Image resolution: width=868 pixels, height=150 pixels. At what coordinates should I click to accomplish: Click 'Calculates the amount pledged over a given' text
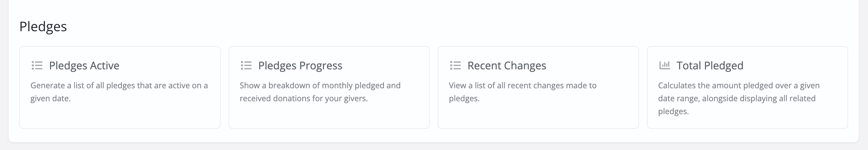[739, 86]
